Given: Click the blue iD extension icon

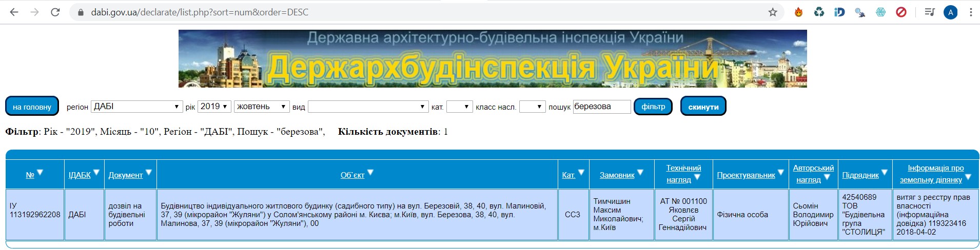Looking at the screenshot, I should (839, 12).
